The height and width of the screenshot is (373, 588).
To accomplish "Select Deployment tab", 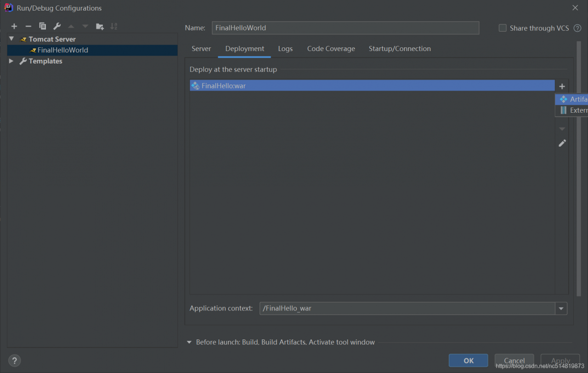I will pyautogui.click(x=244, y=49).
